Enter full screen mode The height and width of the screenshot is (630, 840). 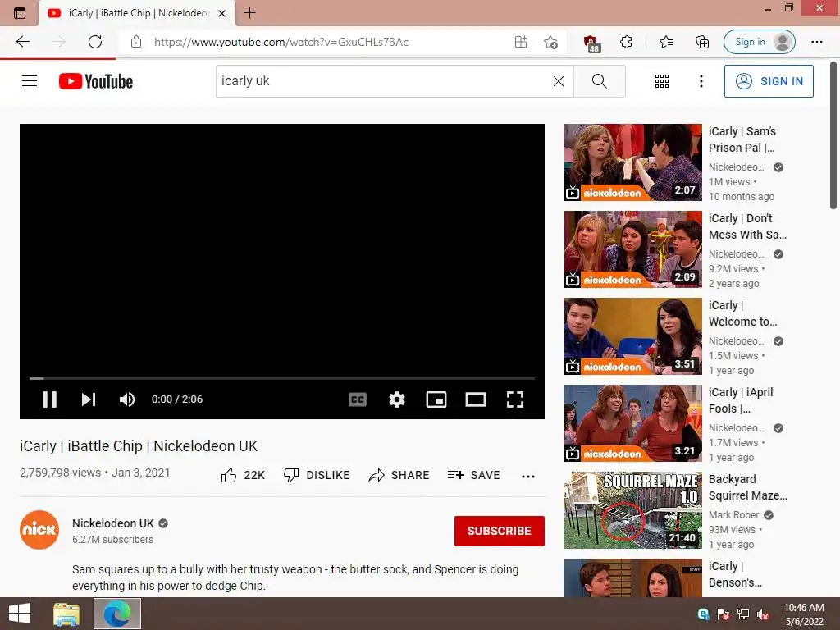(515, 399)
